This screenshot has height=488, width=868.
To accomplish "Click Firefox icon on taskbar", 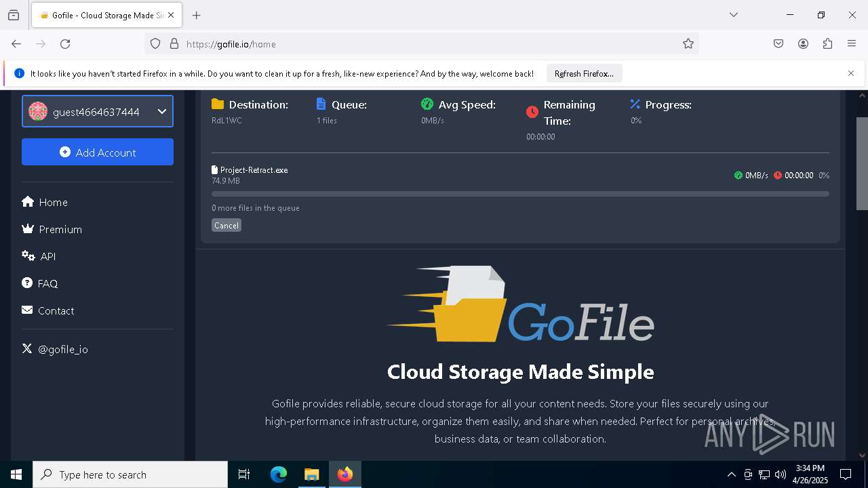I will (345, 474).
